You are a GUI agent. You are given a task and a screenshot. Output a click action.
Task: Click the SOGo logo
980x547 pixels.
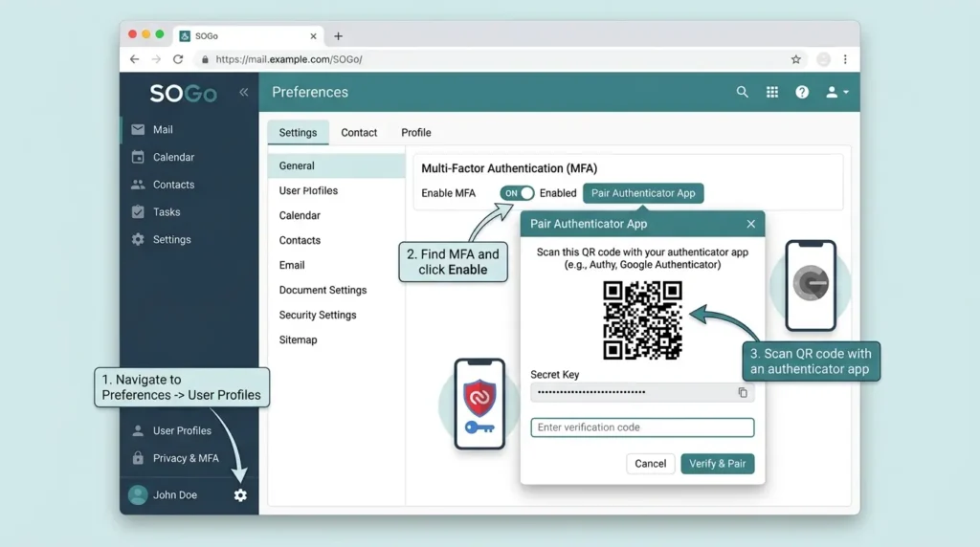[183, 94]
